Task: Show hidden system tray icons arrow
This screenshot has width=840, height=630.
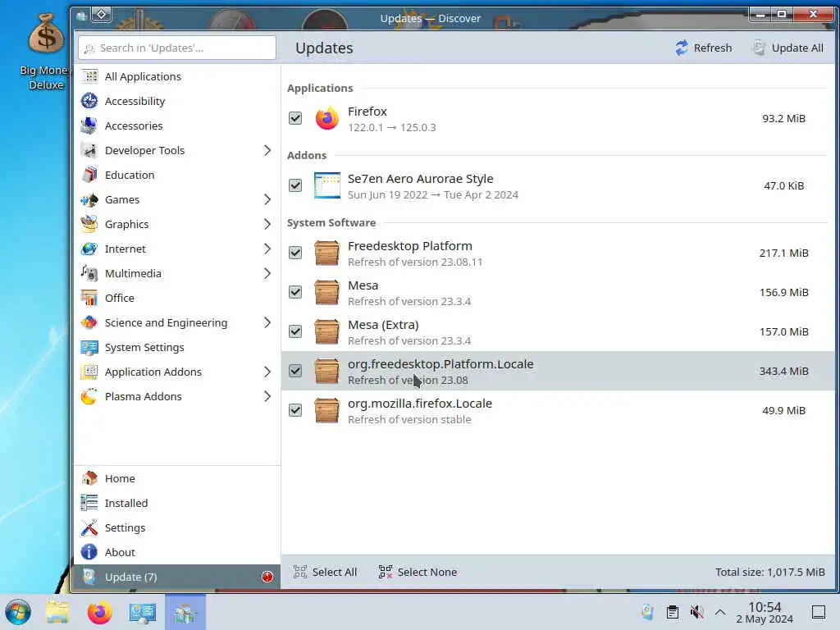Action: click(720, 612)
